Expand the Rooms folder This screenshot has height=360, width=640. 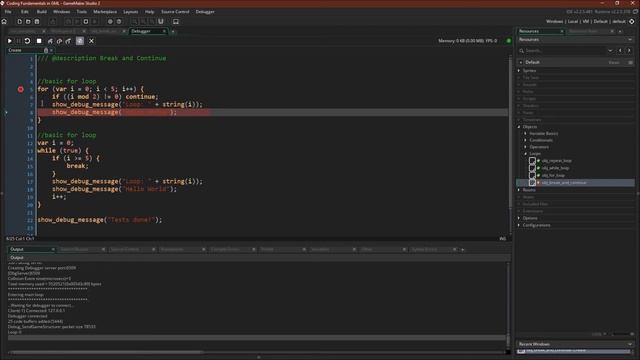coord(519,190)
